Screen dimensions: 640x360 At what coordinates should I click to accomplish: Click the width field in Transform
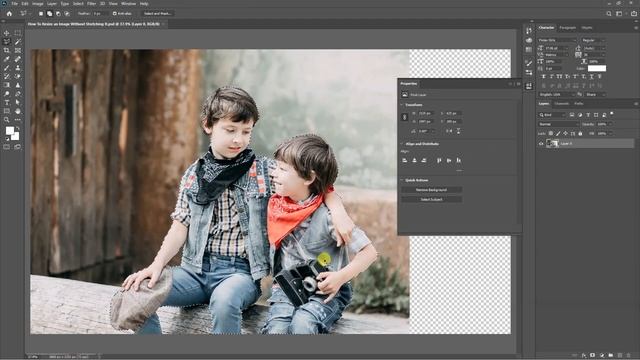425,113
